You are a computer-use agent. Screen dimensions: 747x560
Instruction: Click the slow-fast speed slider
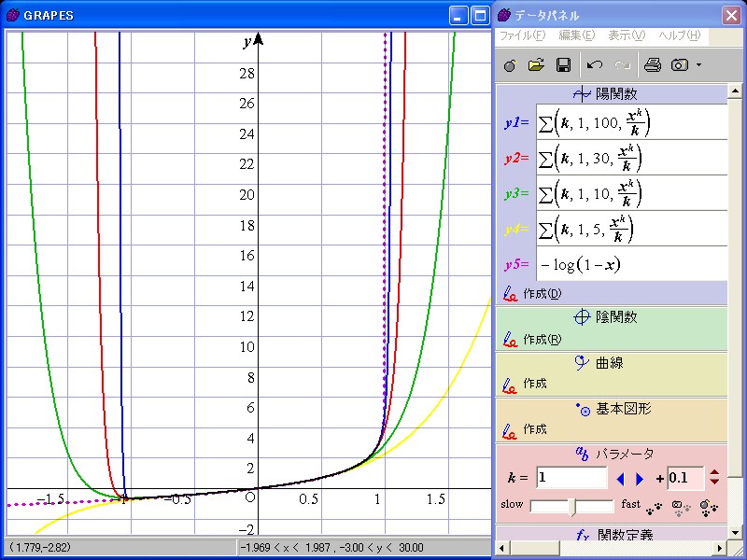[571, 506]
